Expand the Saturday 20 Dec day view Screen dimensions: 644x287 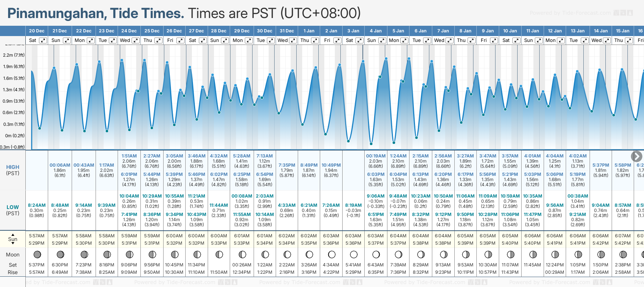click(43, 40)
